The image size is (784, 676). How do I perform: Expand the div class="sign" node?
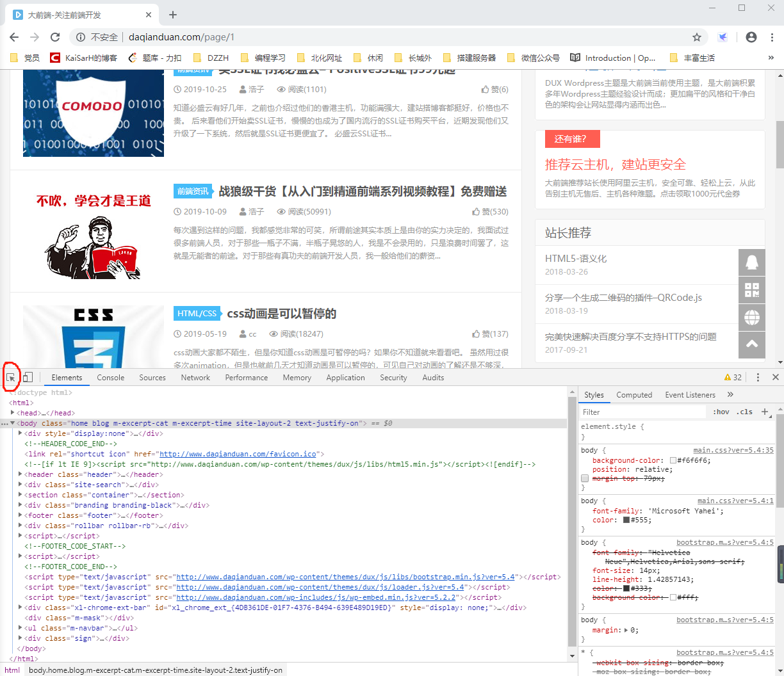pyautogui.click(x=20, y=638)
